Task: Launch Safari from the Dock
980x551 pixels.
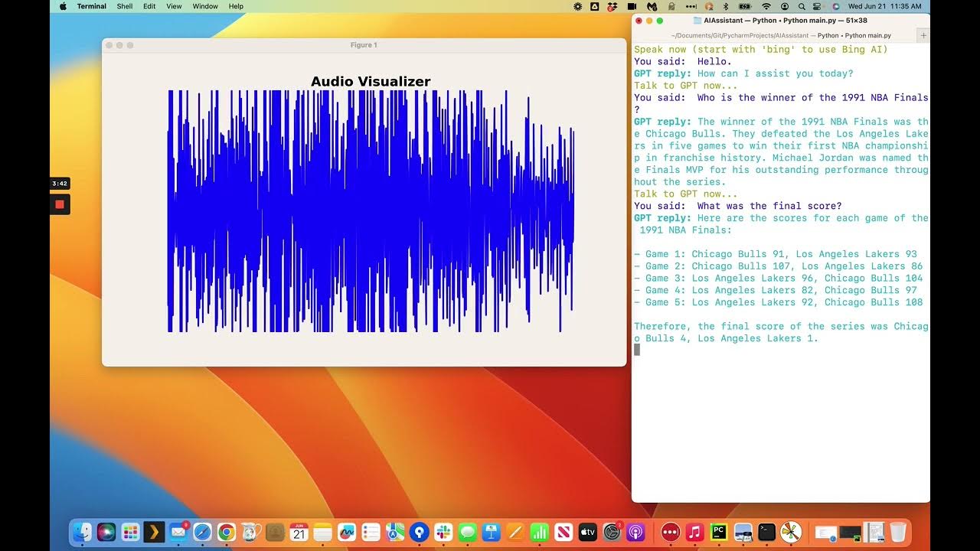Action: click(202, 532)
